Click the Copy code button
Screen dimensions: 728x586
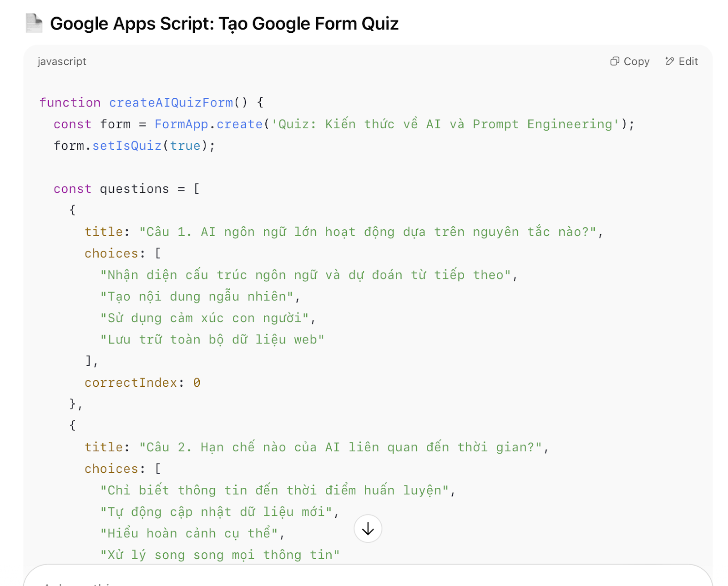[630, 61]
